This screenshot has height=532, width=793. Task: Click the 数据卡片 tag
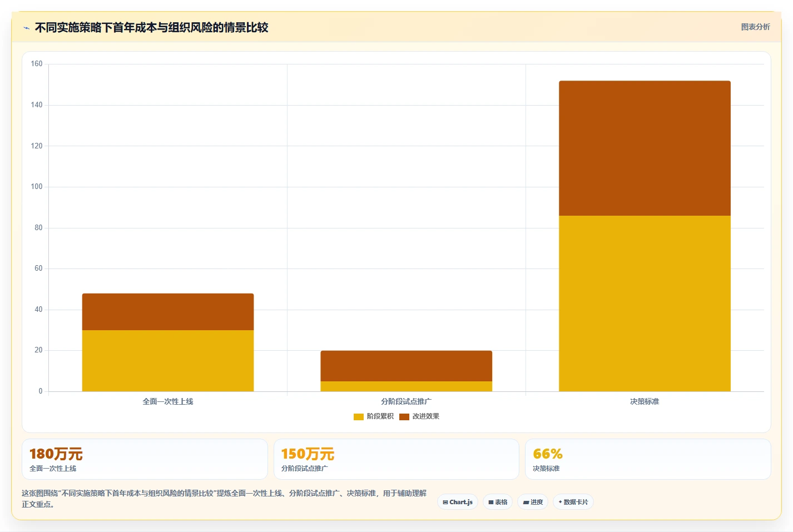(573, 502)
